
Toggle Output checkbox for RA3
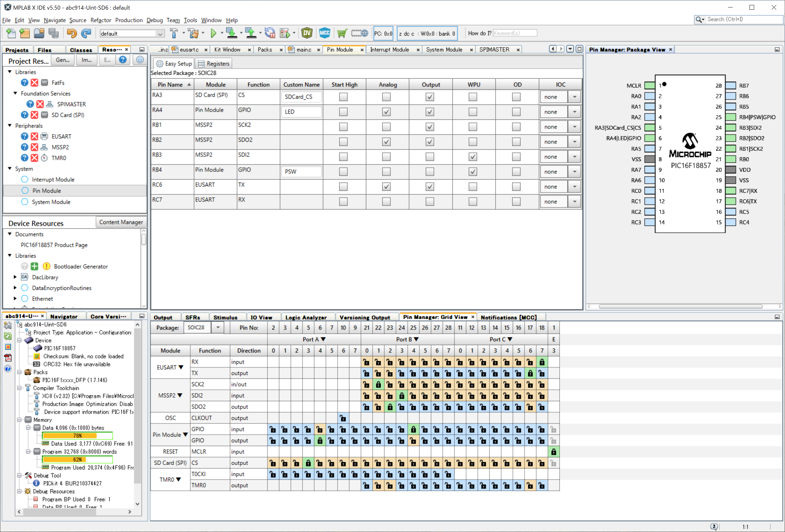(430, 97)
